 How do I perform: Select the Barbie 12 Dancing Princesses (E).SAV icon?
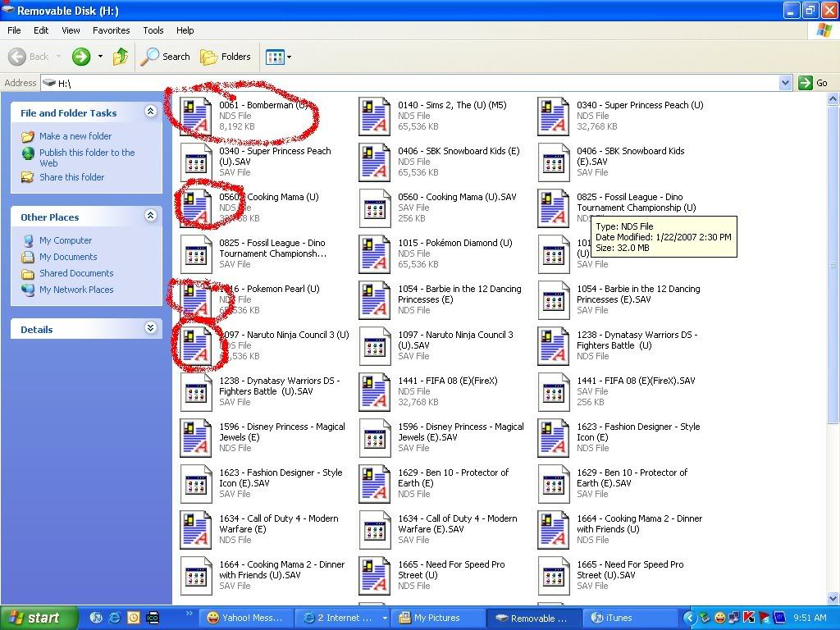(553, 300)
